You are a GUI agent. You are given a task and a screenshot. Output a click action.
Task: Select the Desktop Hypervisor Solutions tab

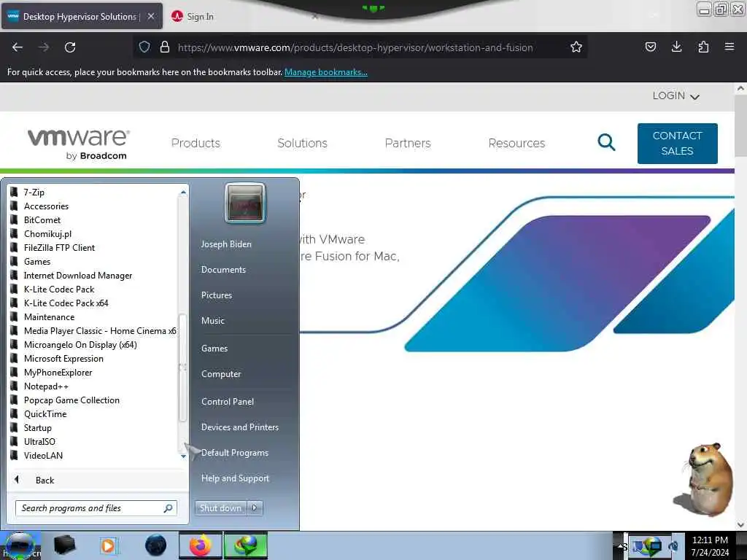(80, 16)
